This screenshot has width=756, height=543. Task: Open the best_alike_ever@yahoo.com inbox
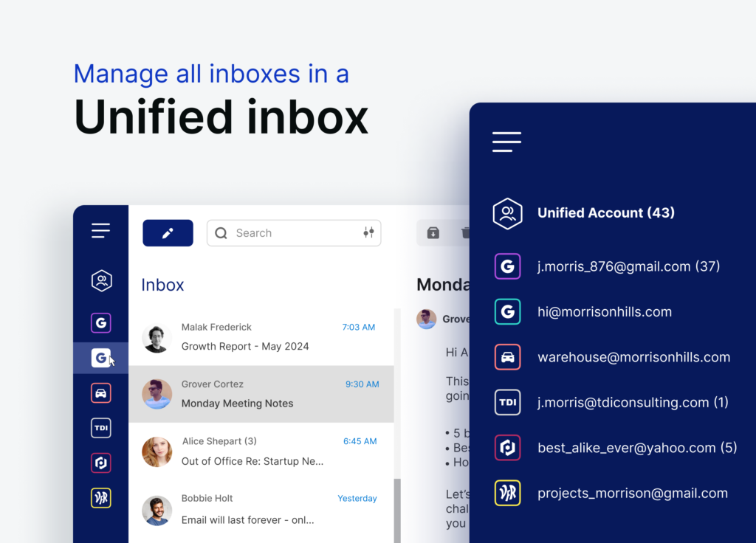[x=636, y=447]
